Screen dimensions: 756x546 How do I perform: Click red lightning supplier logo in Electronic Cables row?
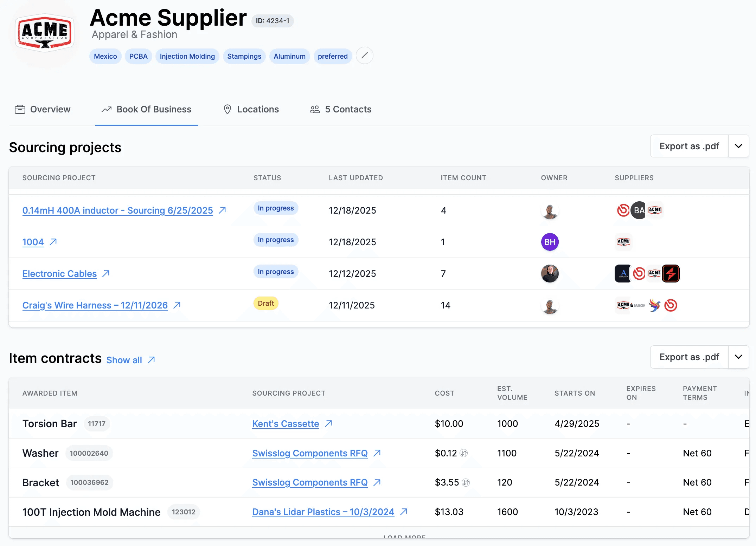tap(671, 274)
